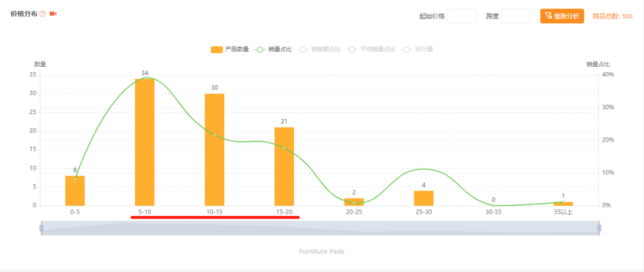Click the 价格分布 title
The height and width of the screenshot is (272, 644).
coord(23,14)
